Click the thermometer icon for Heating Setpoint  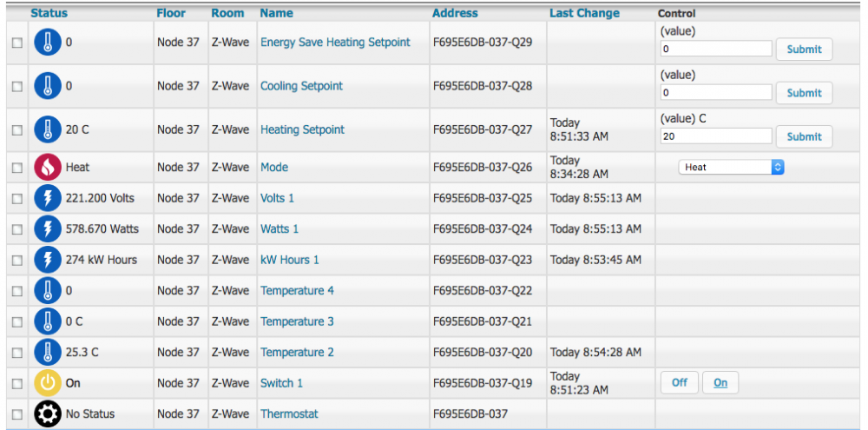(x=48, y=129)
